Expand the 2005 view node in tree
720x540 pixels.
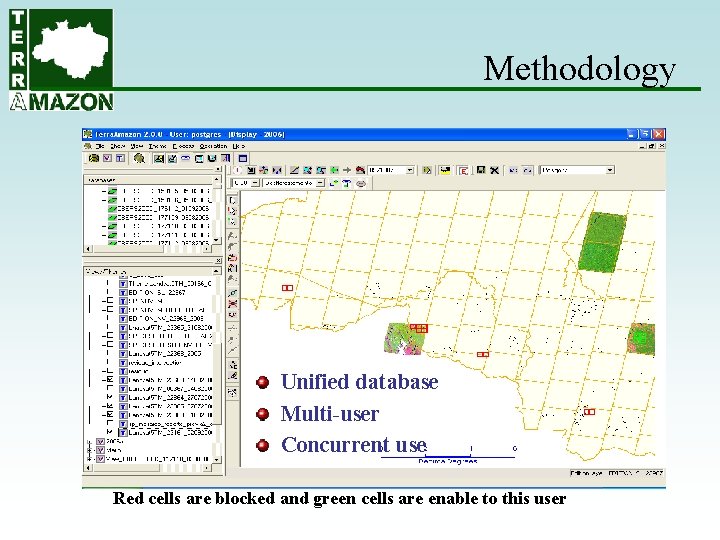point(90,441)
